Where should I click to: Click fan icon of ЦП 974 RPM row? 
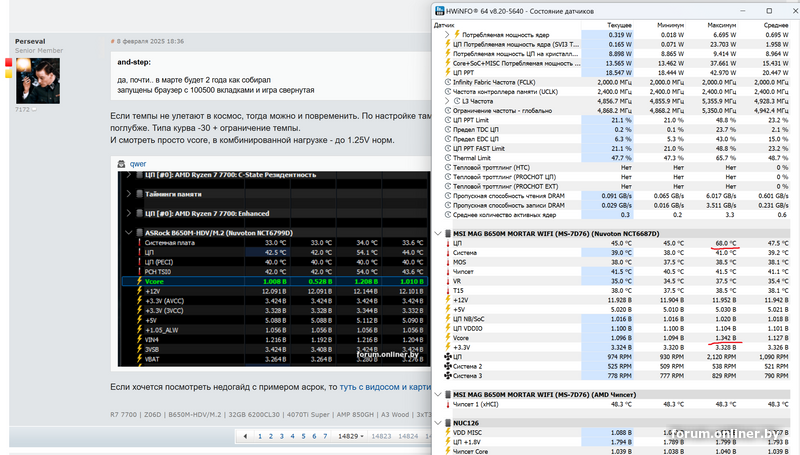tap(448, 357)
